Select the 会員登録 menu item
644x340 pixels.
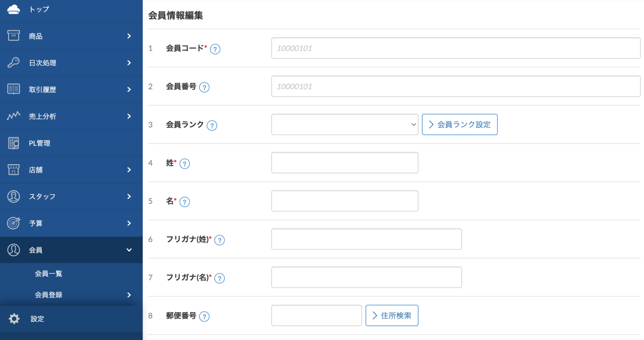49,295
